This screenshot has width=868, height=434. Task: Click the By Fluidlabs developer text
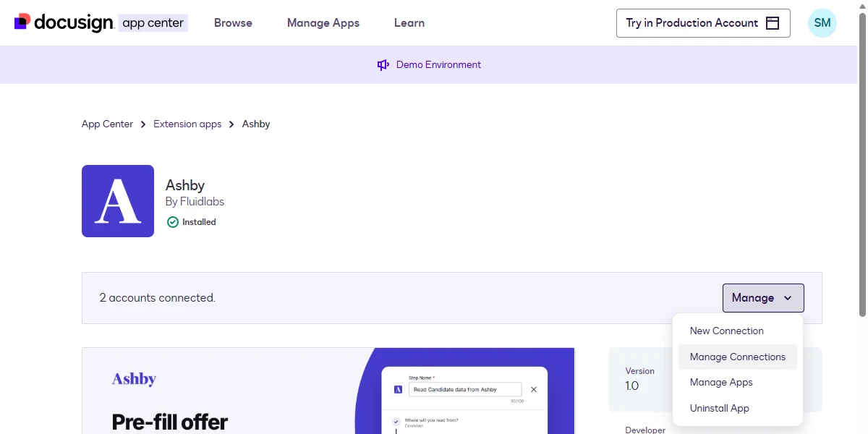tap(195, 202)
